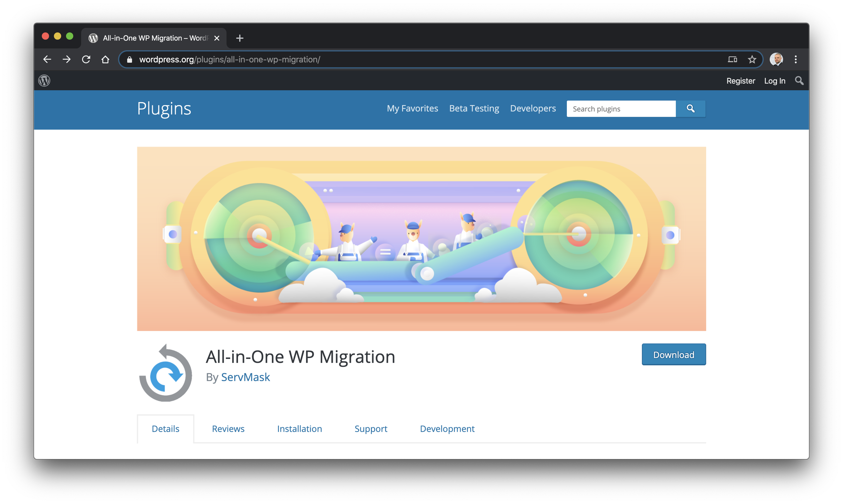Go to the browser home page

pos(105,60)
